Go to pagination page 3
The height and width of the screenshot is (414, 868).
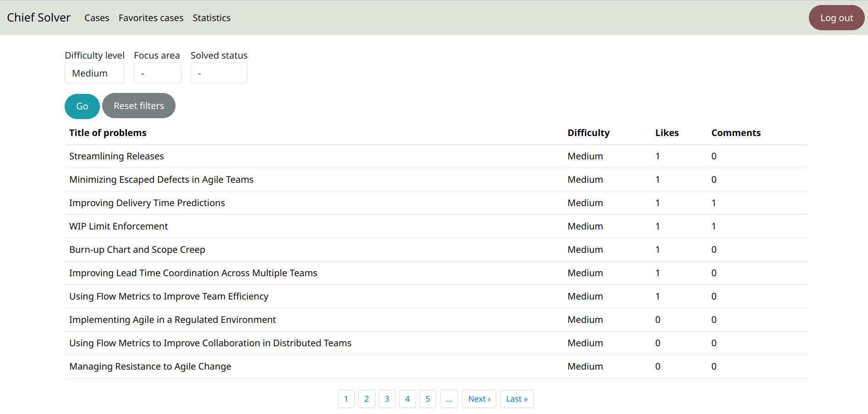click(x=387, y=399)
